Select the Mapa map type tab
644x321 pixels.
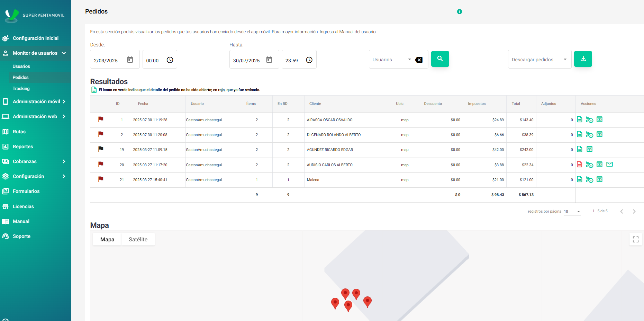pyautogui.click(x=107, y=239)
